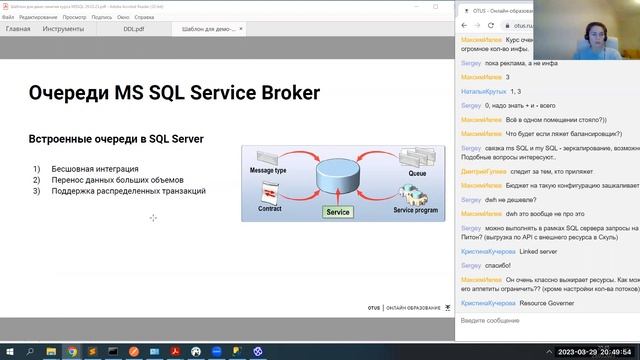Click the browser forward arrow

477,25
